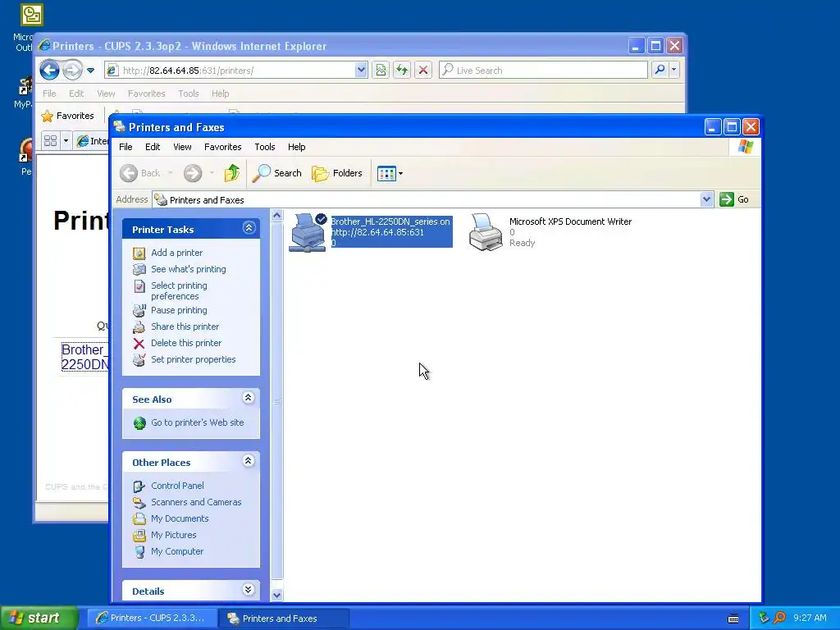Viewport: 840px width, 630px height.
Task: Click the task pane scrollbar up arrow
Action: coord(277,216)
